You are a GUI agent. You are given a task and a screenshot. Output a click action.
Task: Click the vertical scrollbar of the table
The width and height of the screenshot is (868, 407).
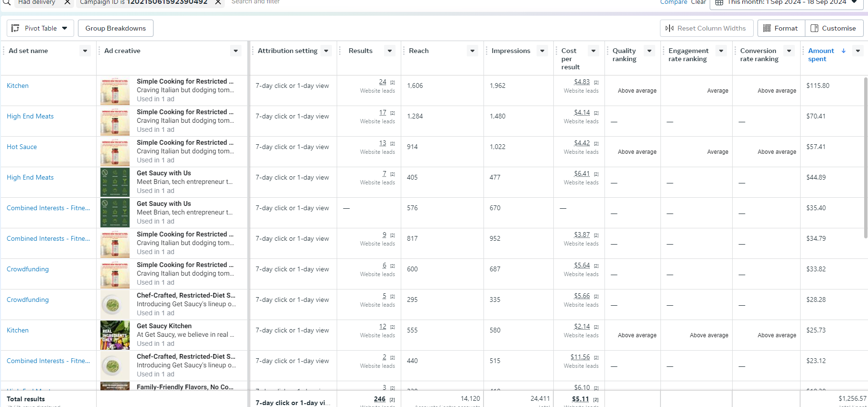point(865,158)
